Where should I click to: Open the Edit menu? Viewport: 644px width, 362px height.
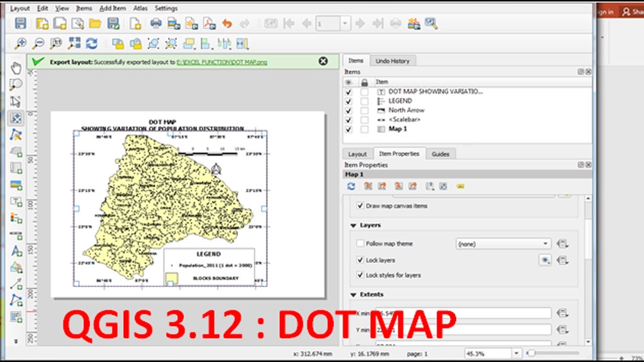pyautogui.click(x=43, y=9)
